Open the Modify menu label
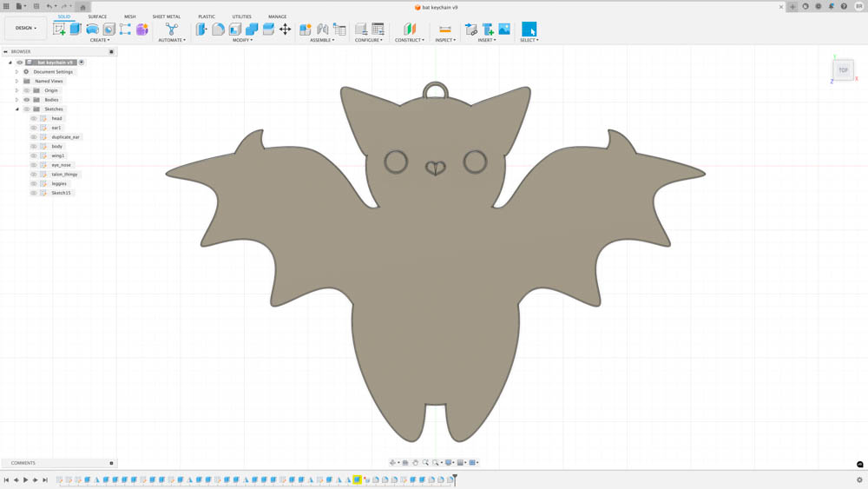Screen dimensions: 868x489 [242, 40]
